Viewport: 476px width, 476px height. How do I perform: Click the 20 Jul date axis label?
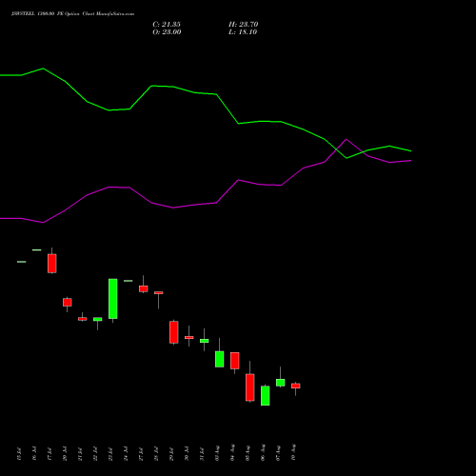tap(65, 454)
